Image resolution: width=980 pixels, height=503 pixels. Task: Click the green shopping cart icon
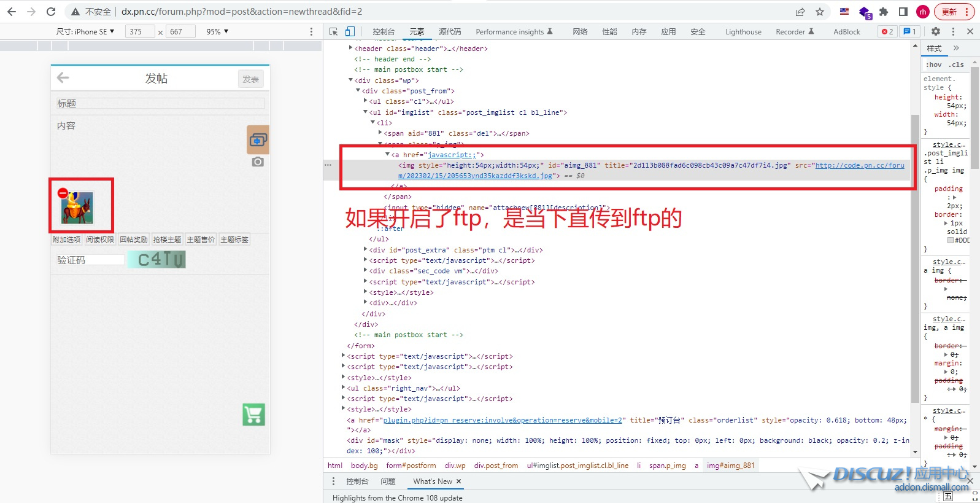tap(253, 415)
